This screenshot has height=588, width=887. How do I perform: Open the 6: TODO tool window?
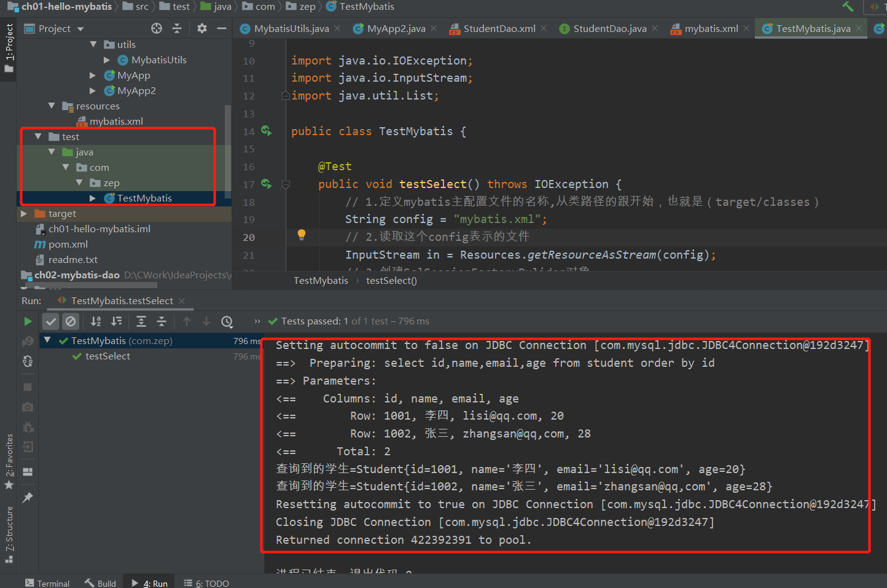coord(206,583)
